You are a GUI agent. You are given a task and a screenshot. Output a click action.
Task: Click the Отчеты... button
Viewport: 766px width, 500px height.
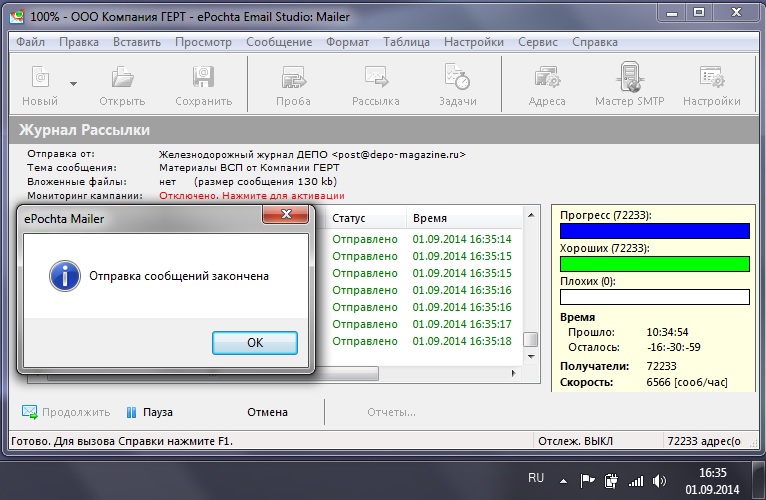tap(391, 413)
